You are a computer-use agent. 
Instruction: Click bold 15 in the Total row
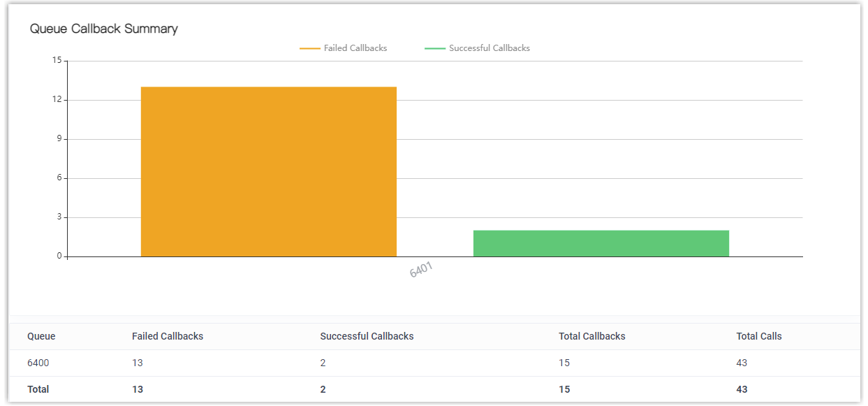564,389
